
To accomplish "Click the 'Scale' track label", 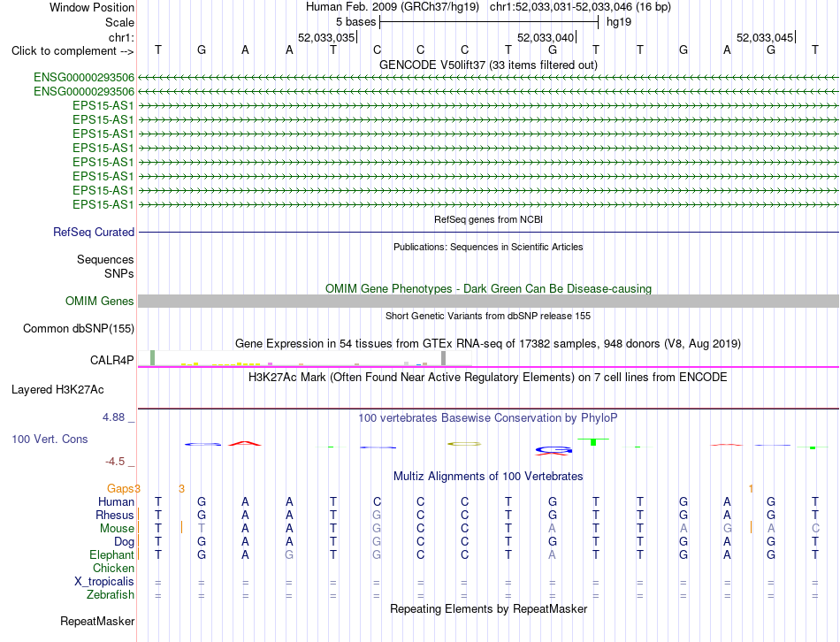I will click(x=119, y=22).
